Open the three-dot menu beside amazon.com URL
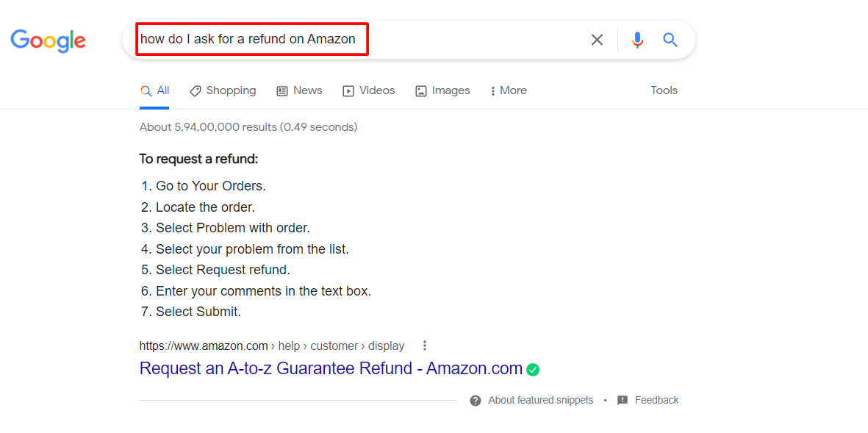This screenshot has height=433, width=868. (x=424, y=346)
